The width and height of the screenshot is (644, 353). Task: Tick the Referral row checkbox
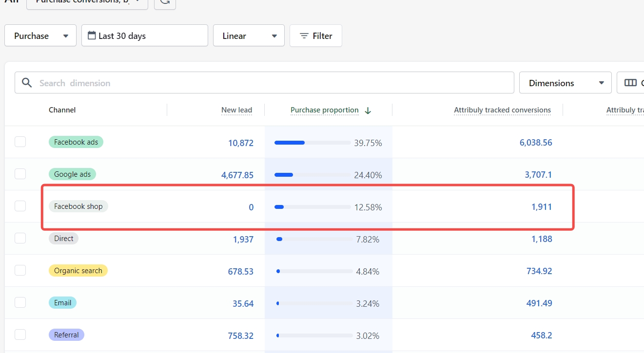[20, 334]
